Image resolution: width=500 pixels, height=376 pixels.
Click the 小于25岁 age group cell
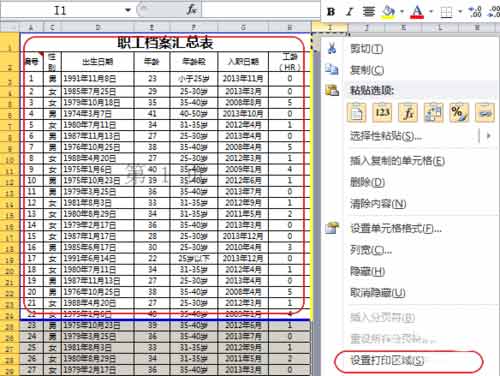coord(194,79)
